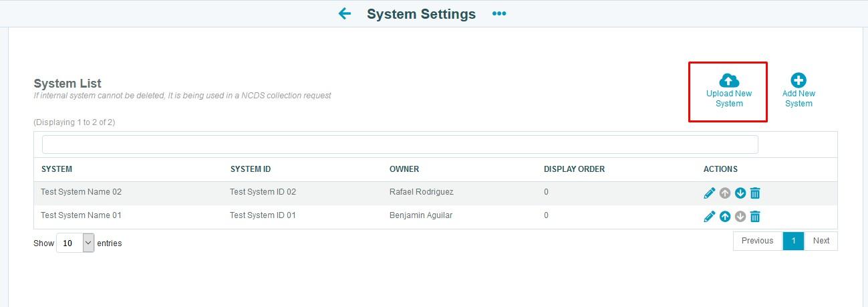Sort by the SYSTEM ID column header
868x307 pixels.
pyautogui.click(x=251, y=169)
